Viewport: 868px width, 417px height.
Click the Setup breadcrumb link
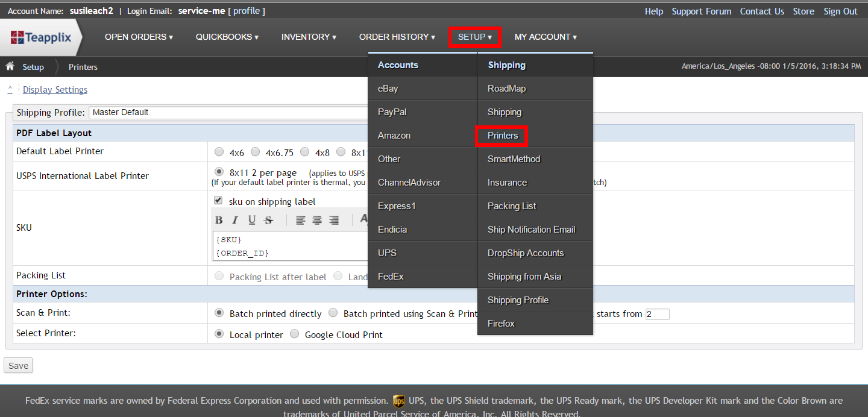33,67
